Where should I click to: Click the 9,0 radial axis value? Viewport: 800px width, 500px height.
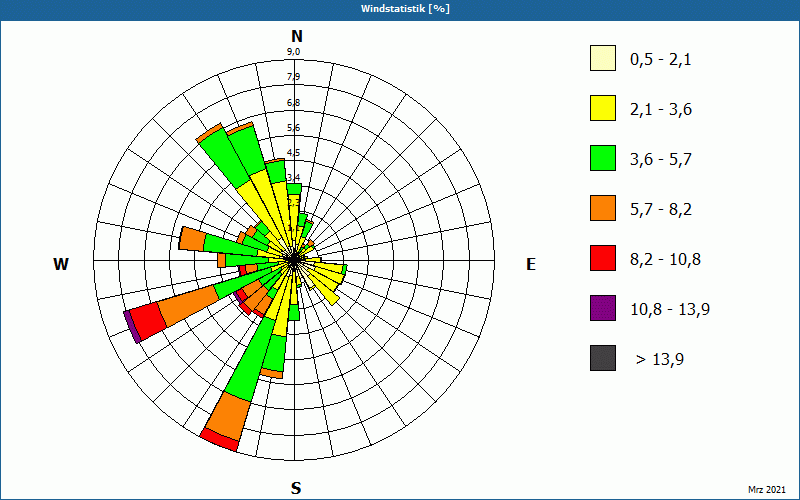tap(293, 52)
